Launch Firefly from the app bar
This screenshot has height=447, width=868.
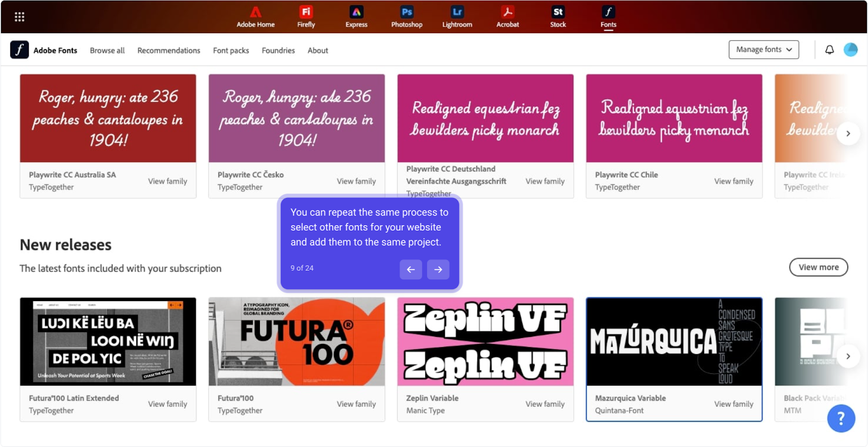click(x=306, y=17)
